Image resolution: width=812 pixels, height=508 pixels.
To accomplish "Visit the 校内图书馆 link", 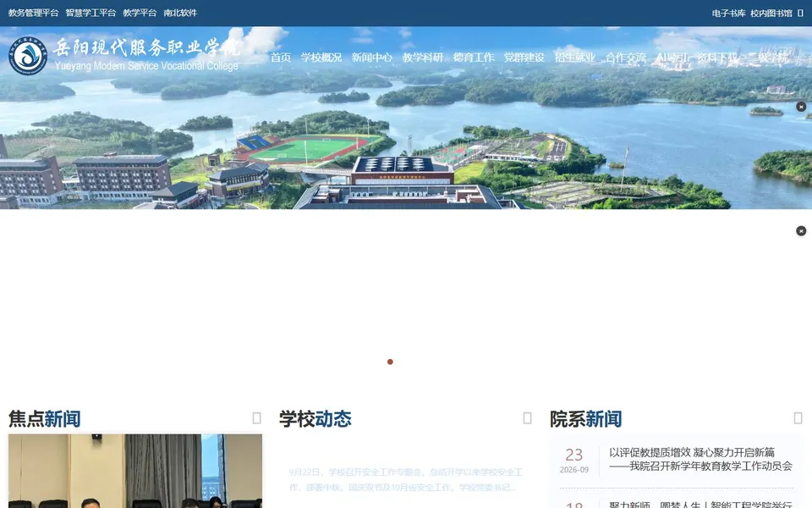I will 771,13.
